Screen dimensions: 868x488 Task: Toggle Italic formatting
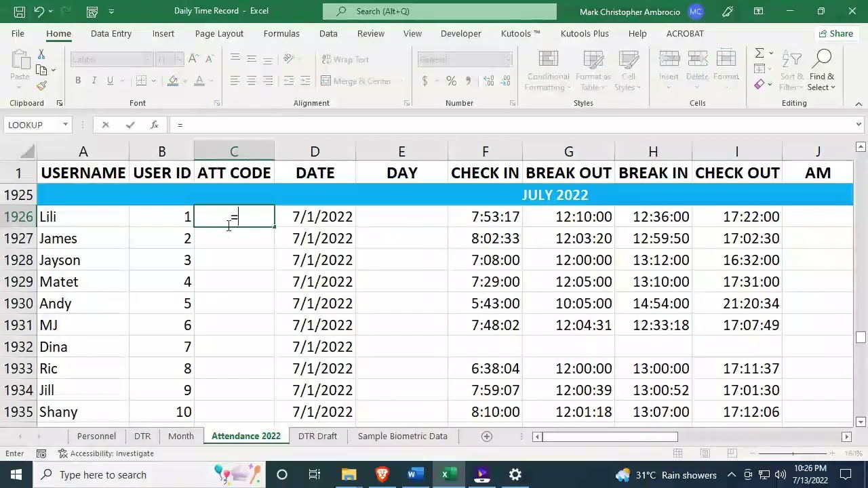click(94, 81)
